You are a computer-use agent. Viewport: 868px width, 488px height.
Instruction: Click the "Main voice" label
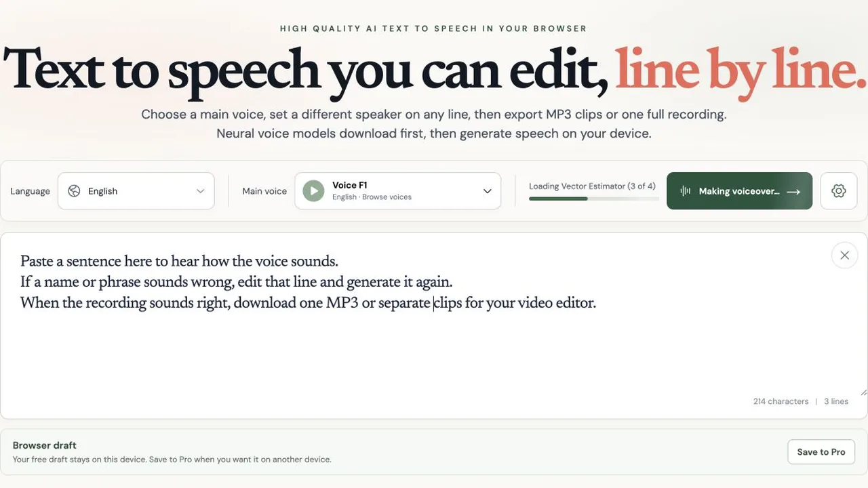(x=264, y=191)
